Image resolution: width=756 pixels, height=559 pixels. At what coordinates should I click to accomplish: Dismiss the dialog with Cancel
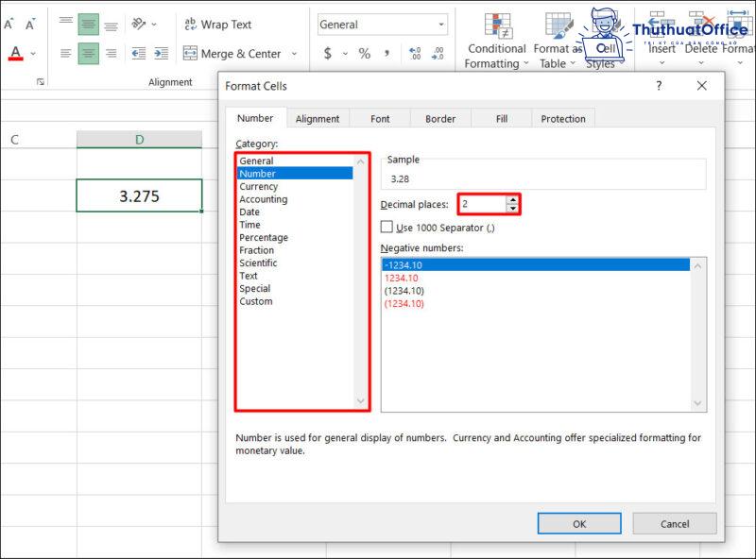click(x=675, y=524)
